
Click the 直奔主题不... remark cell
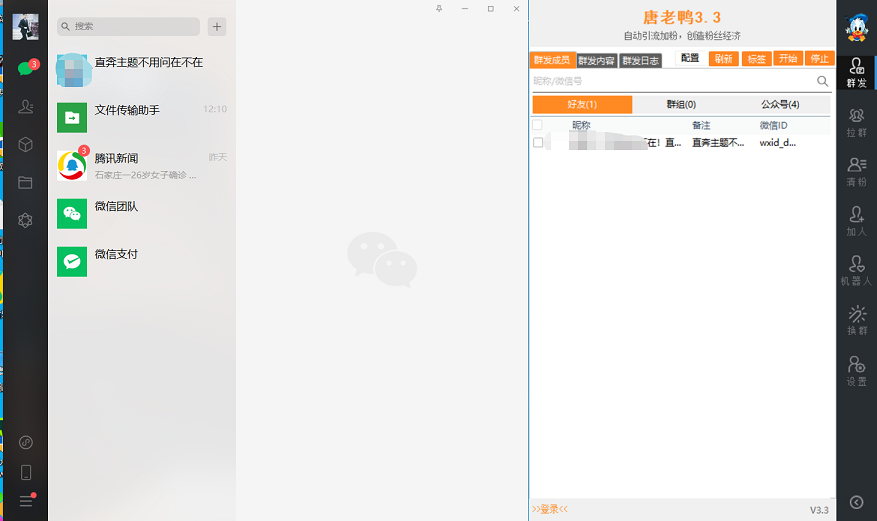point(718,143)
